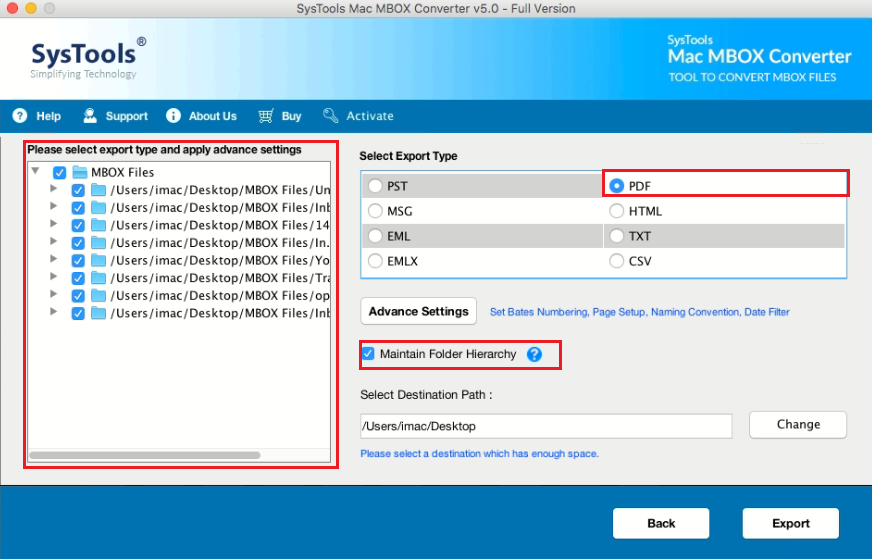This screenshot has width=872, height=559.
Task: Open the Set Bates Numbering, Page Setup link
Action: tap(640, 312)
